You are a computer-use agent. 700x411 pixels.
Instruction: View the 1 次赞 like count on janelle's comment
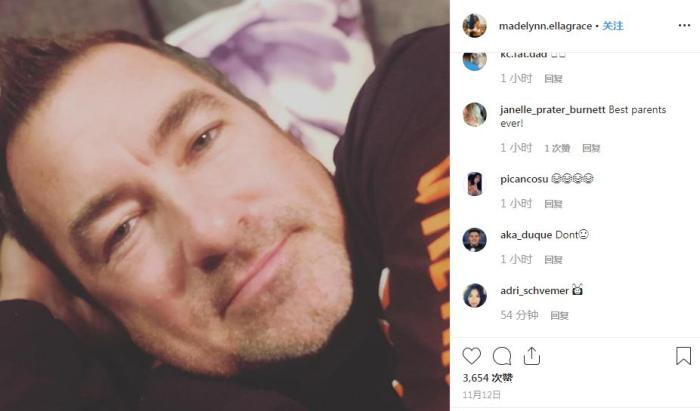click(557, 148)
